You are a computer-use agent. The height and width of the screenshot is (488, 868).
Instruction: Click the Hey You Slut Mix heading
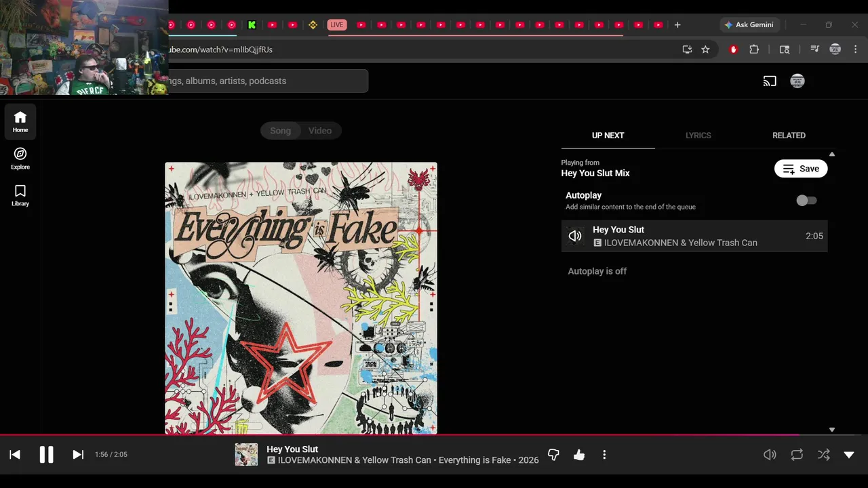pyautogui.click(x=595, y=174)
